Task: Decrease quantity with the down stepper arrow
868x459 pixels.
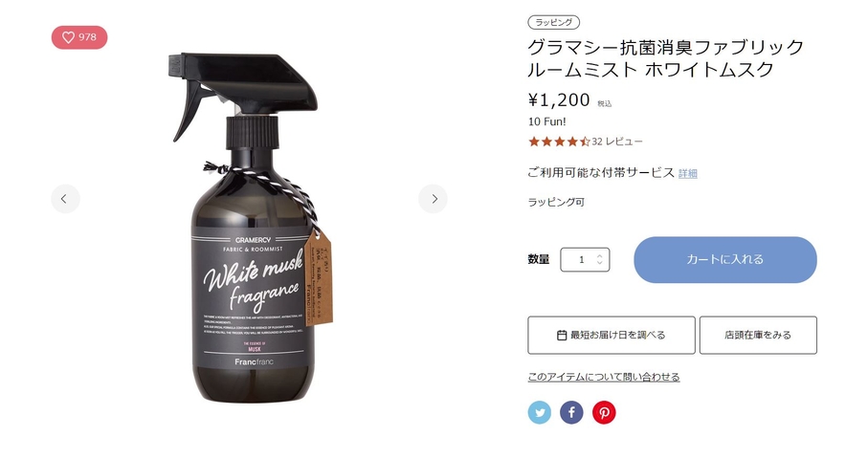Action: click(599, 263)
